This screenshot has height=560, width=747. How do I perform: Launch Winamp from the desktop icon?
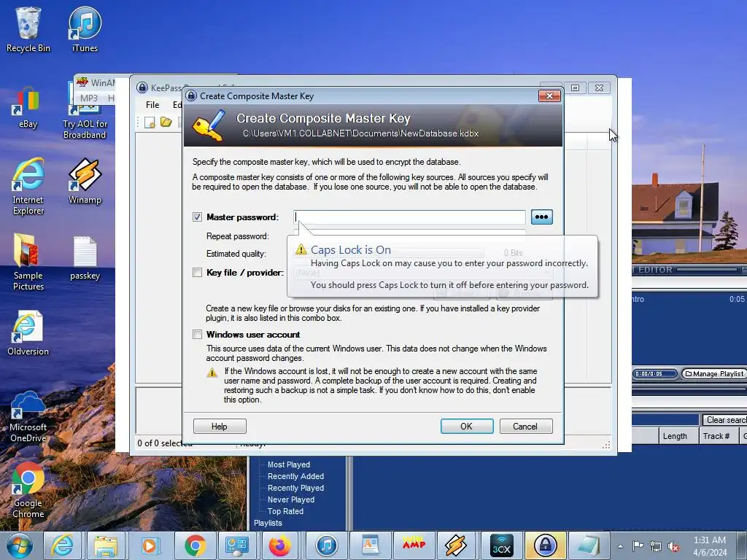coord(85,181)
